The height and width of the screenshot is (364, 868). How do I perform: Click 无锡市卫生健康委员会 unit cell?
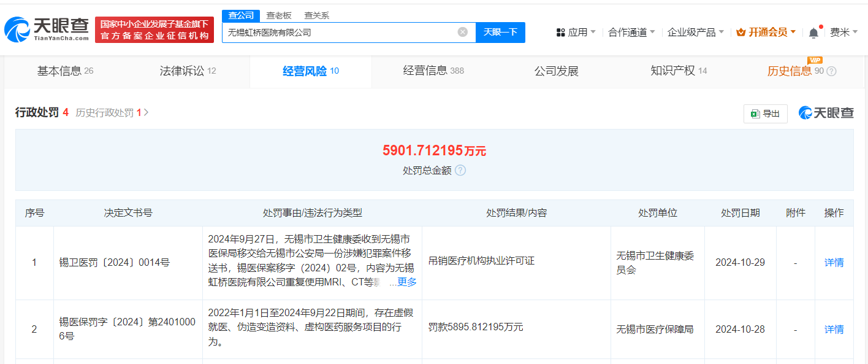pyautogui.click(x=655, y=263)
